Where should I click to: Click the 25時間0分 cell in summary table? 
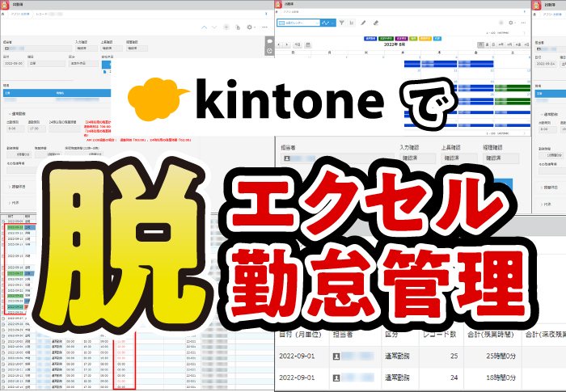coord(501,356)
